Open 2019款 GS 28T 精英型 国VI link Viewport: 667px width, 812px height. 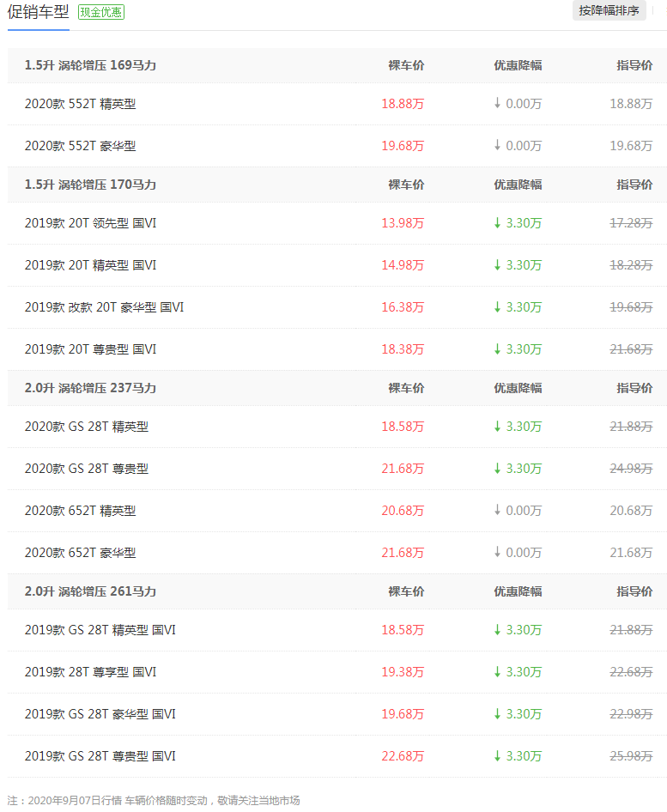tap(100, 630)
